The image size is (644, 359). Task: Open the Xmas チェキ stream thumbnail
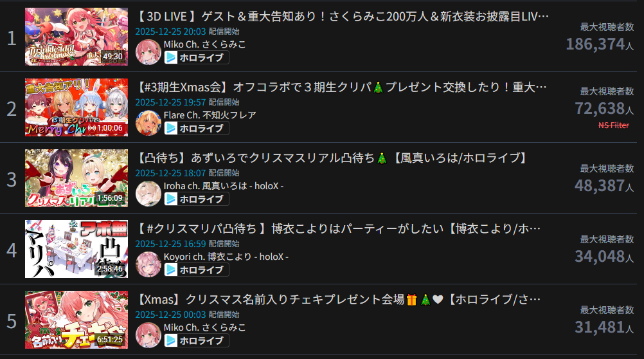76,320
